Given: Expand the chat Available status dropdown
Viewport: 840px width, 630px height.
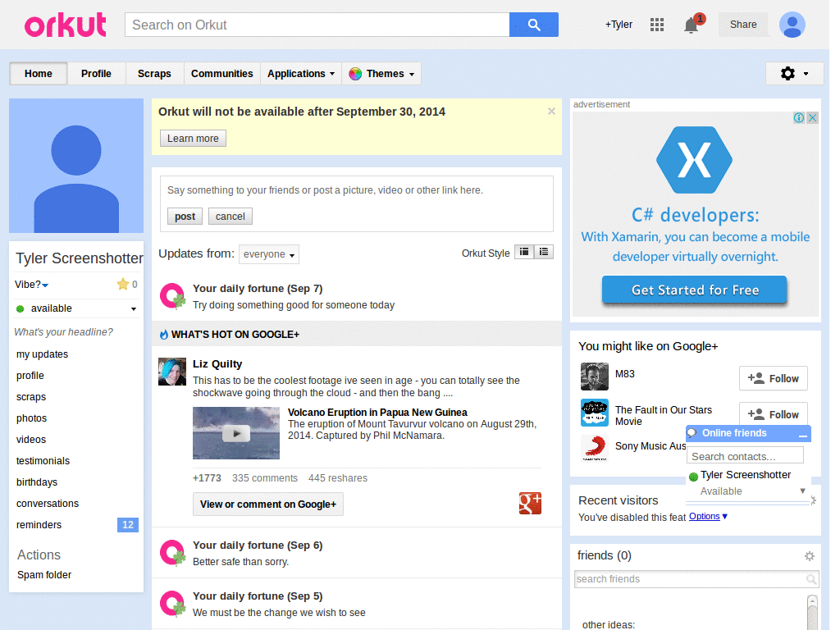Looking at the screenshot, I should (x=802, y=491).
